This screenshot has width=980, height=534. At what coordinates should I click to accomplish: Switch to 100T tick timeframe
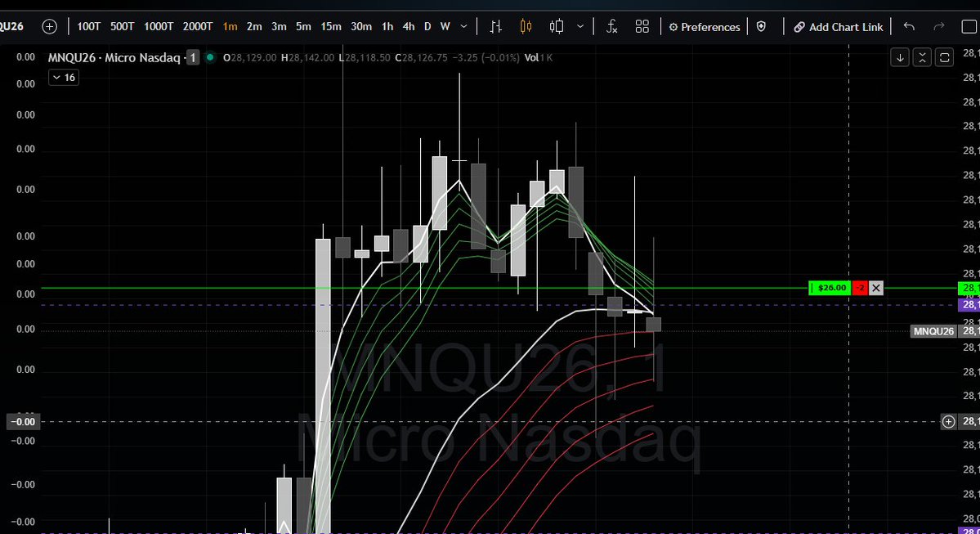click(88, 26)
